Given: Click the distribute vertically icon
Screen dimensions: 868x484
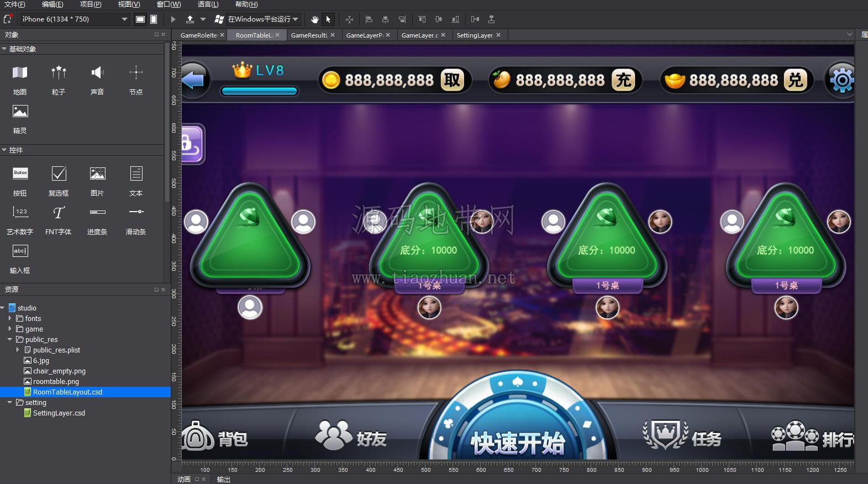Looking at the screenshot, I should tap(491, 19).
